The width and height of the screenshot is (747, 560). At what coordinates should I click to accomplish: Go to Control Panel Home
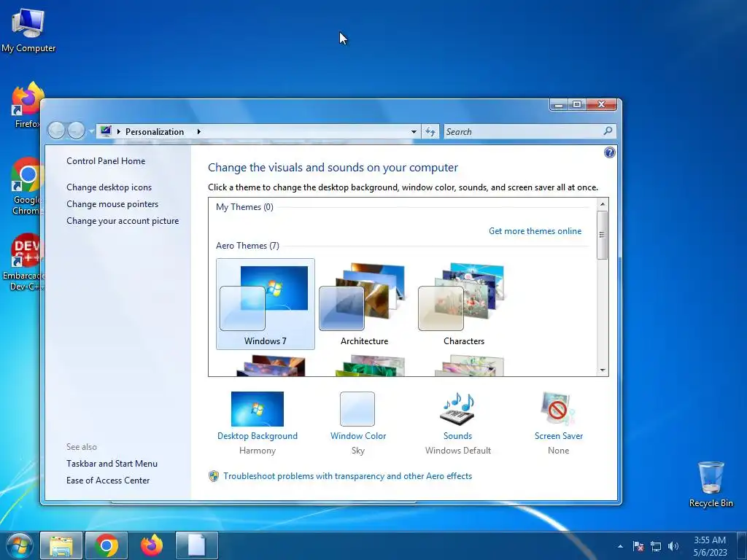pyautogui.click(x=106, y=161)
